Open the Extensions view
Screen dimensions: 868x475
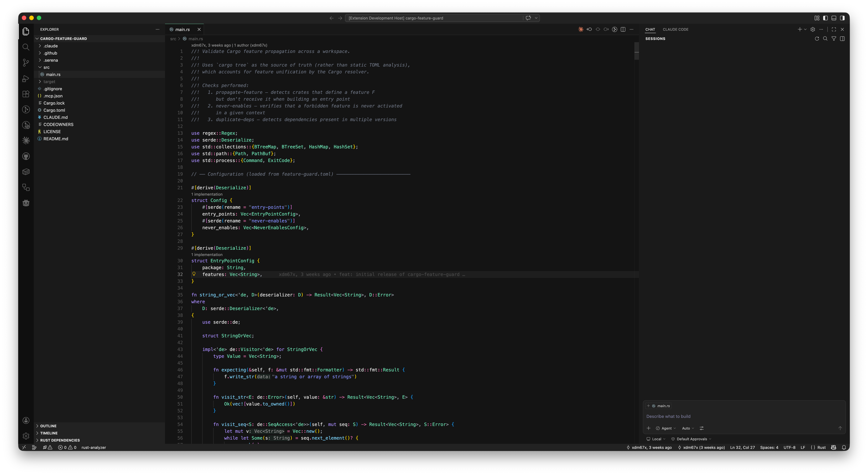click(26, 94)
